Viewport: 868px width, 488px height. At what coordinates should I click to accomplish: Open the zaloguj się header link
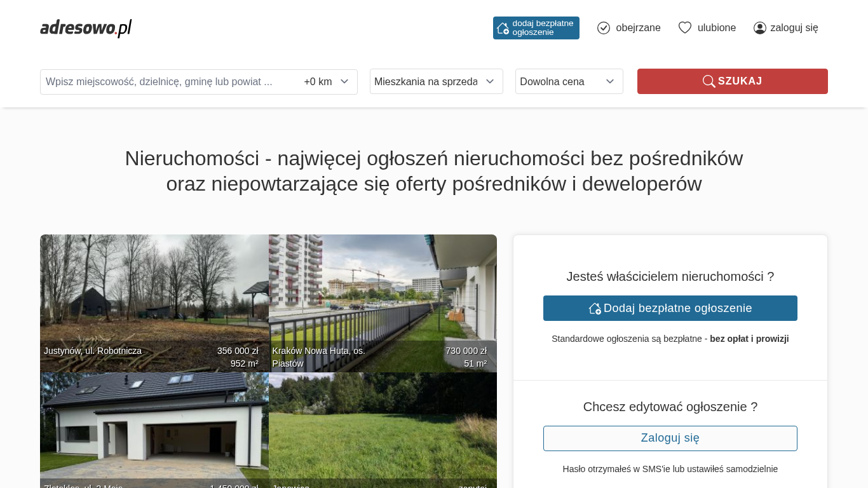794,28
